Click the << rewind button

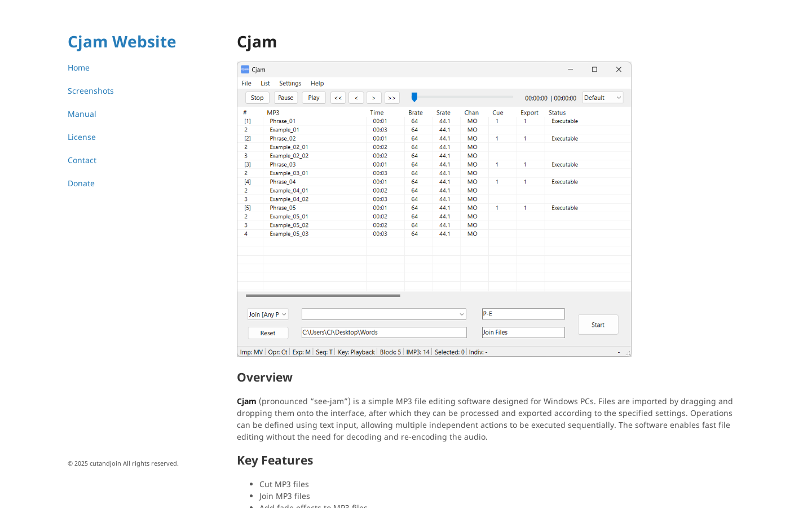tap(338, 98)
